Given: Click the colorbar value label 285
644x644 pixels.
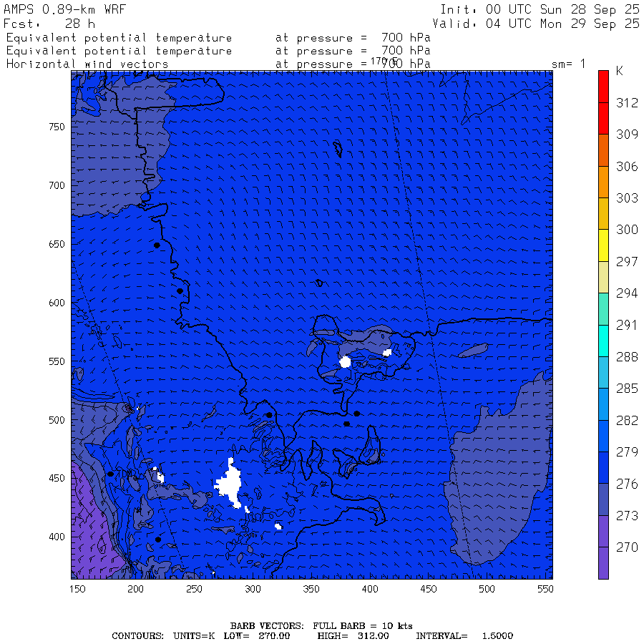Looking at the screenshot, I should pyautogui.click(x=627, y=389).
